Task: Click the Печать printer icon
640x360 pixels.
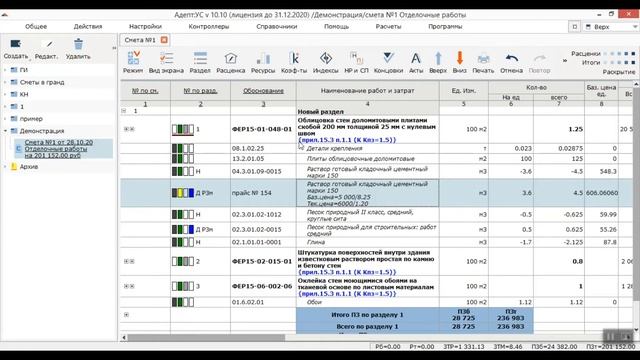Action: click(x=483, y=59)
